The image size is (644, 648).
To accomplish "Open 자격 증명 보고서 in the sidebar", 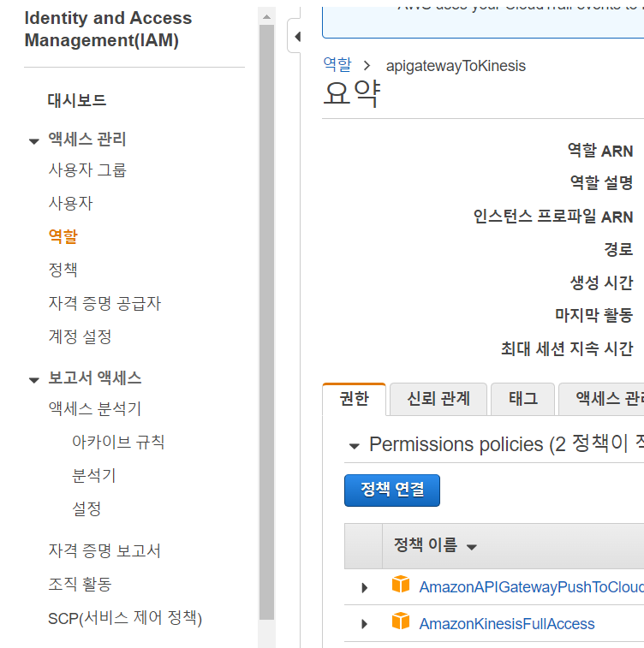I will click(x=104, y=550).
